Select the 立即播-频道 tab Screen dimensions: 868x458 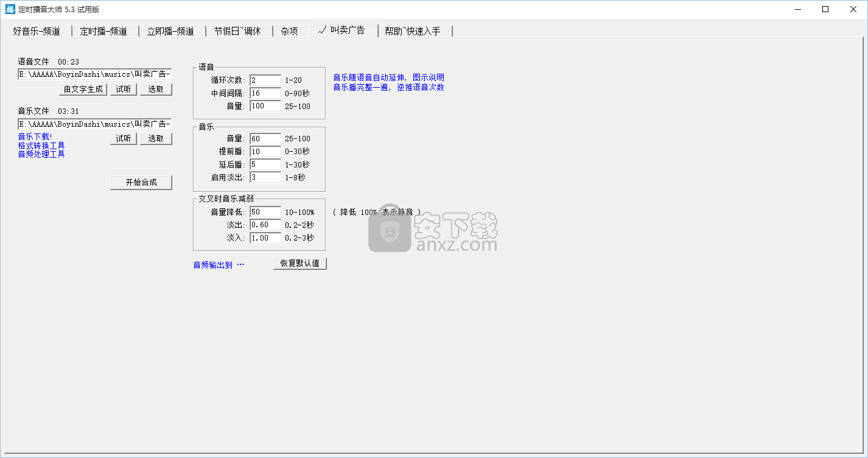(171, 31)
